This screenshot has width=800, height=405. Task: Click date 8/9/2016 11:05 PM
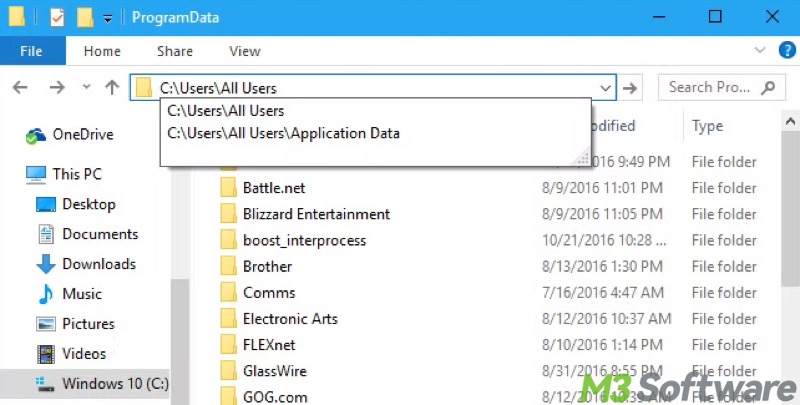602,214
